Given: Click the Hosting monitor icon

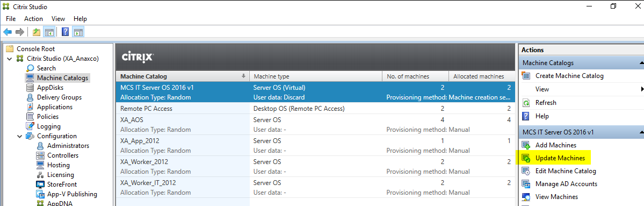Looking at the screenshot, I should point(40,165).
